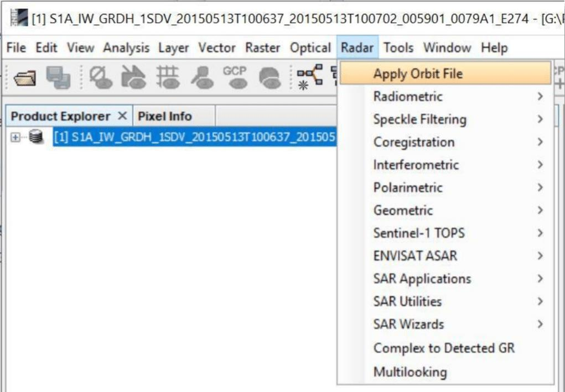Open the ENVISAT ASAR submenu
Screen dimensions: 565x392
445,255
